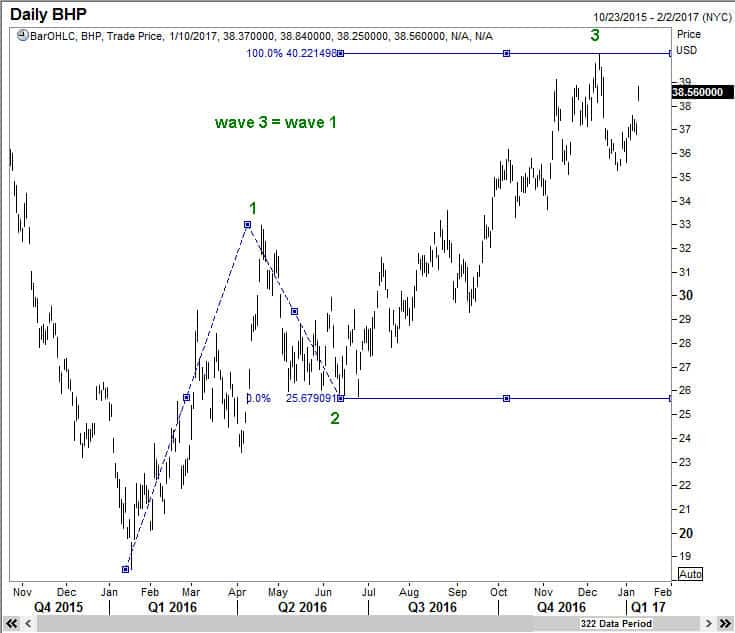Viewport: 735px width, 633px height.
Task: Jump to chart start with double-left arrows
Action: click(x=11, y=624)
